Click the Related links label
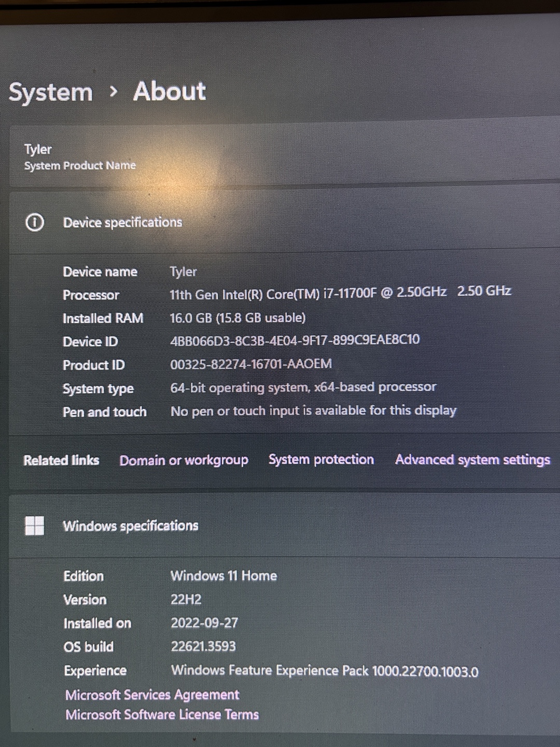Image resolution: width=560 pixels, height=747 pixels. point(61,460)
